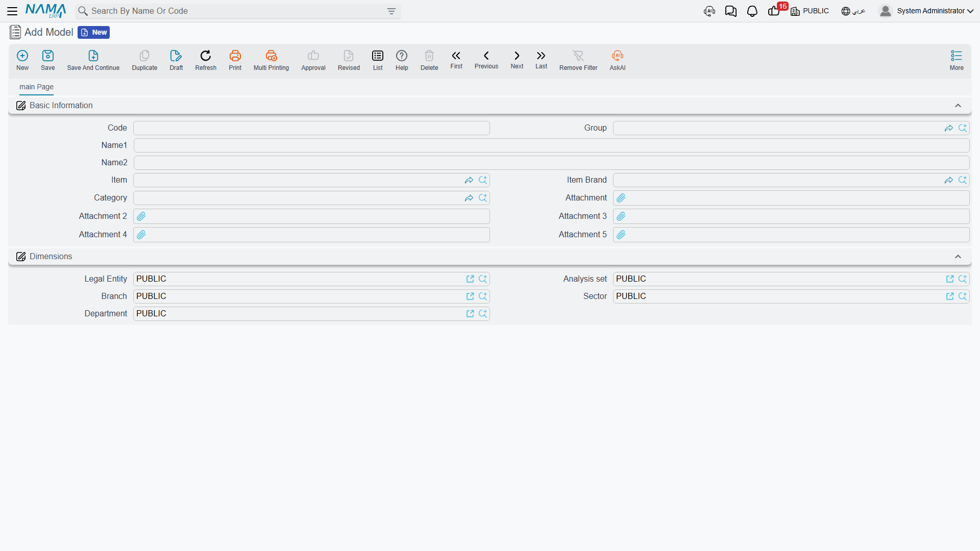Go to First record
Image resolution: width=980 pixels, height=551 pixels.
point(456,60)
